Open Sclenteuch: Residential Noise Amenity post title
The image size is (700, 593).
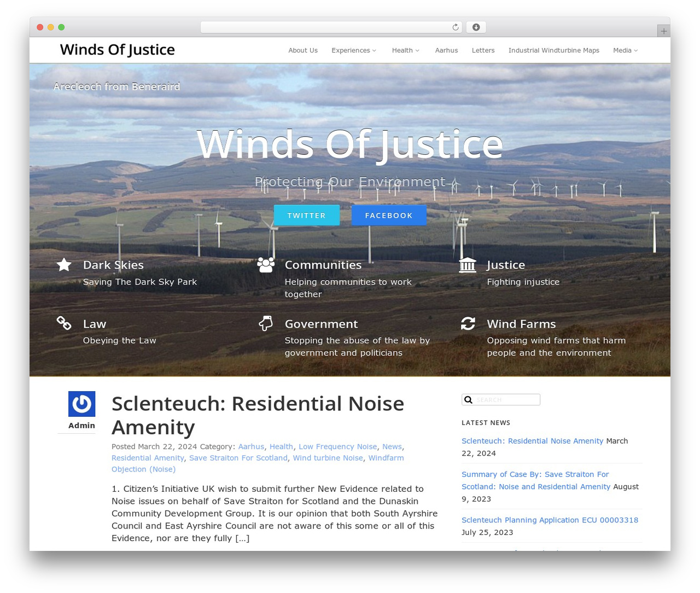[x=258, y=415]
